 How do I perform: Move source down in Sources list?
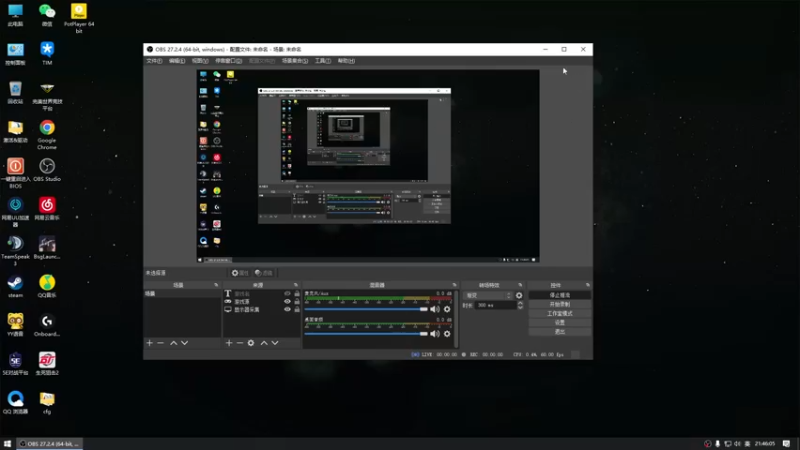click(x=275, y=343)
